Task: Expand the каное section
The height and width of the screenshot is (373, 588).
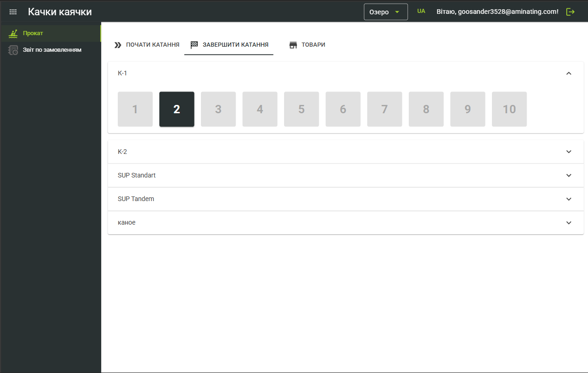Action: click(569, 222)
